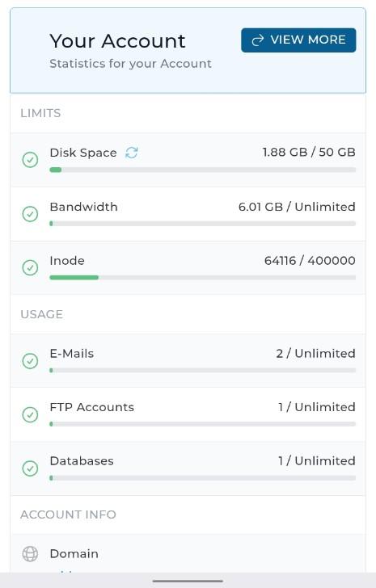This screenshot has height=588, width=376.
Task: Refresh Disk Space usage icon
Action: 131,153
